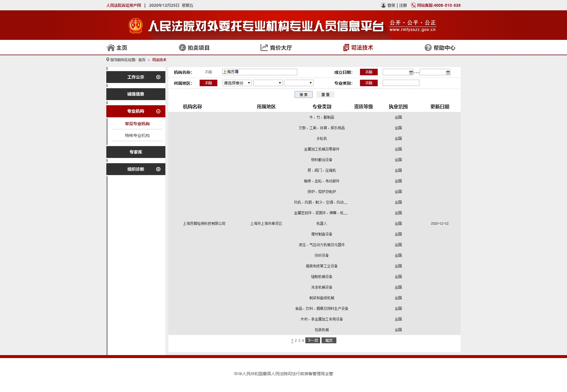Click the 下一页 next page button

click(313, 340)
